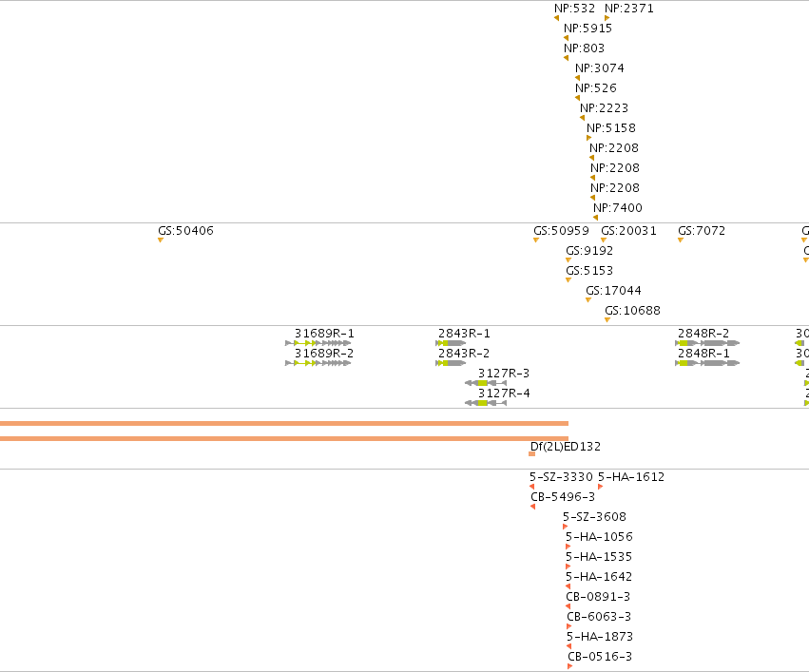Select the small Df(2L)ED132 orange bar
Screen dimensions: 809x672
[x=532, y=453]
